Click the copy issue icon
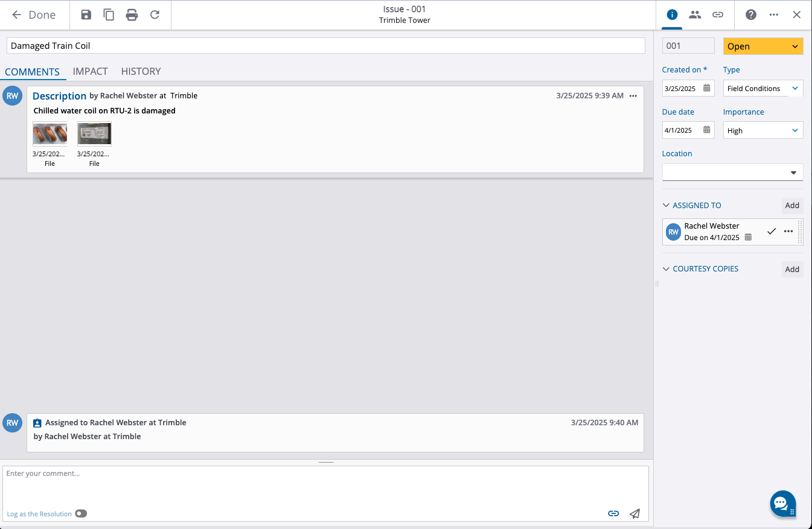Viewport: 812px width, 529px height. point(109,15)
